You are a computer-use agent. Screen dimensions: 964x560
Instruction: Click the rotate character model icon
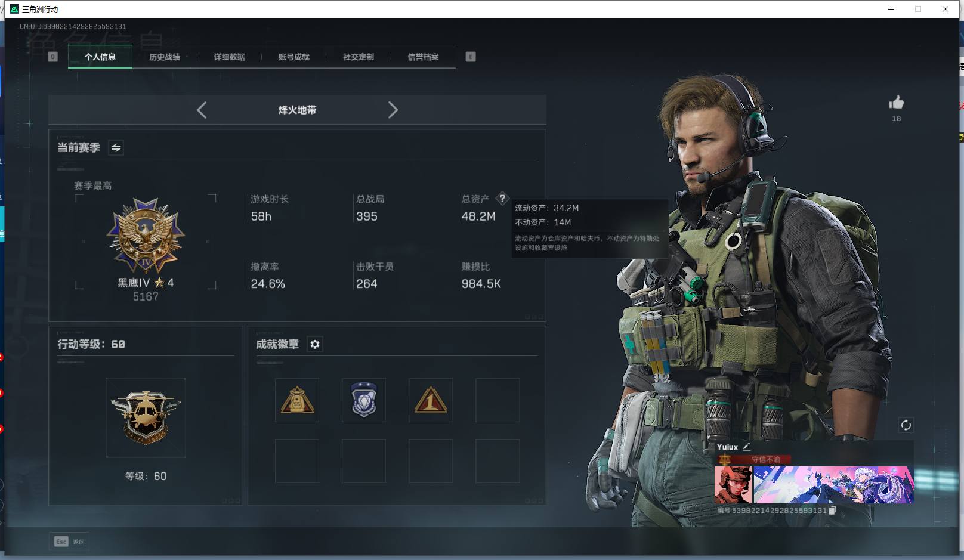click(906, 425)
